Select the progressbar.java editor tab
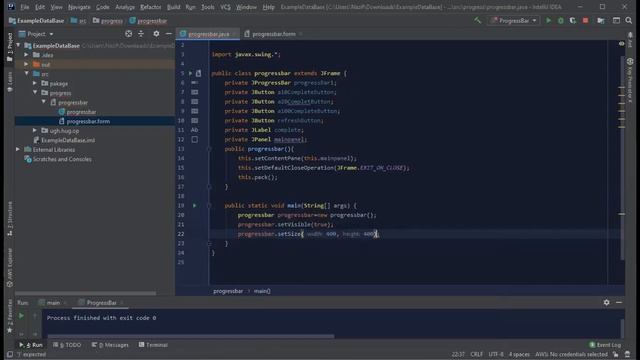The height and width of the screenshot is (360, 640). pos(208,34)
